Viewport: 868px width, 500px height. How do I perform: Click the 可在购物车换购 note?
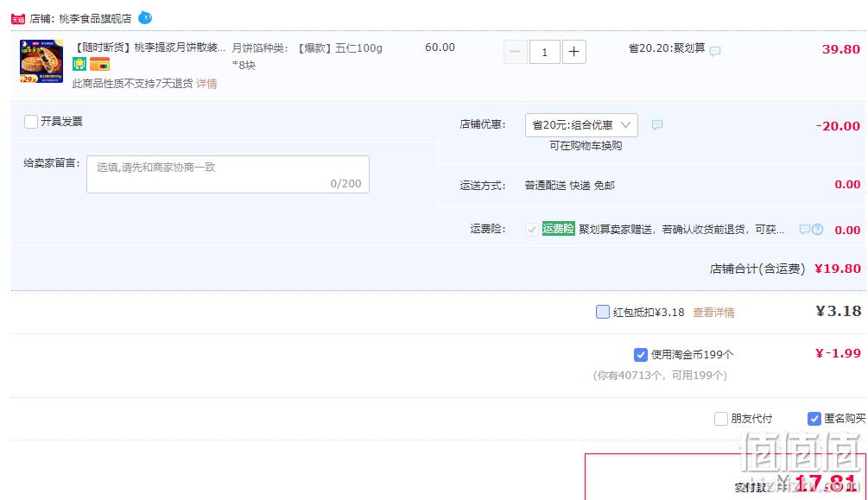point(586,146)
